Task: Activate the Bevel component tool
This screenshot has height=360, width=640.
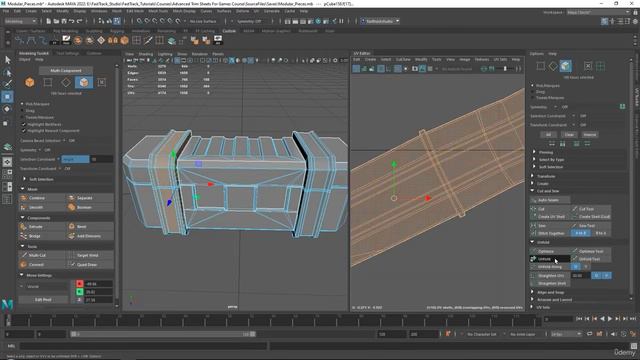Action: coord(90,227)
